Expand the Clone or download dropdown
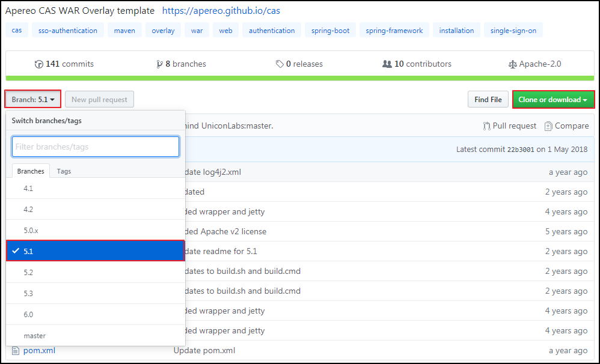 (x=553, y=100)
